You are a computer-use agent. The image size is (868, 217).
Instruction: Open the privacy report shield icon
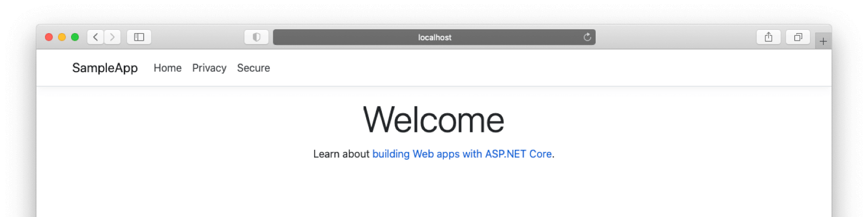point(257,37)
